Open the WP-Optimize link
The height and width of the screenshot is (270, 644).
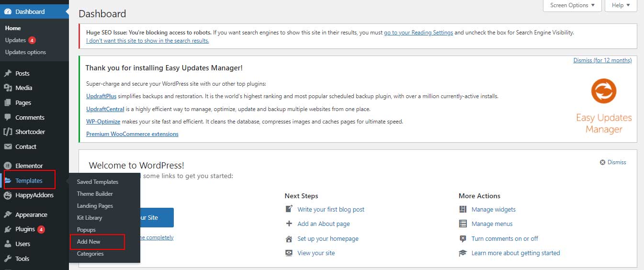(x=103, y=122)
